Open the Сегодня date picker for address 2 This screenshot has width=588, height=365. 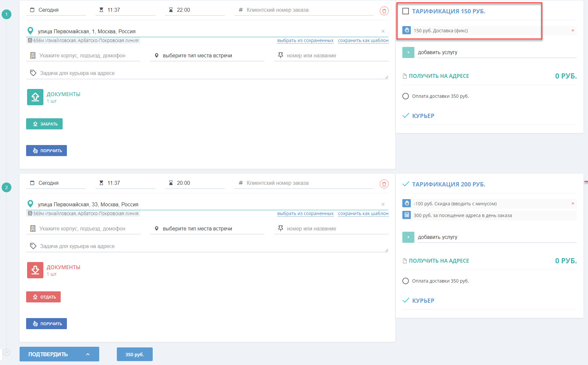(56, 183)
